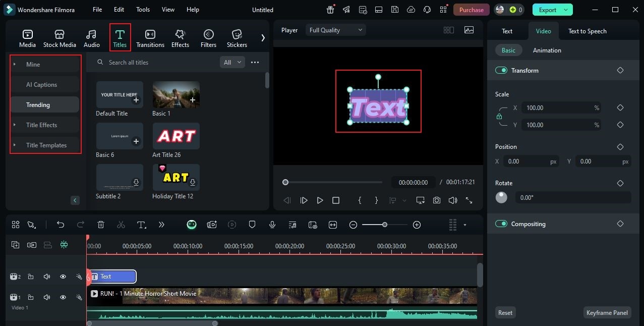
Task: Select the Animation sub-tab
Action: 547,50
